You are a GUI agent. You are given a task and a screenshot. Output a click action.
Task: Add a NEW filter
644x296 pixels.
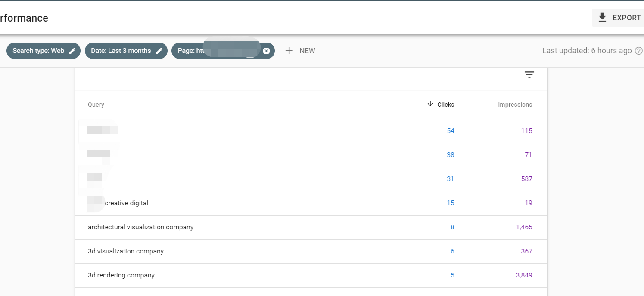[x=300, y=51]
